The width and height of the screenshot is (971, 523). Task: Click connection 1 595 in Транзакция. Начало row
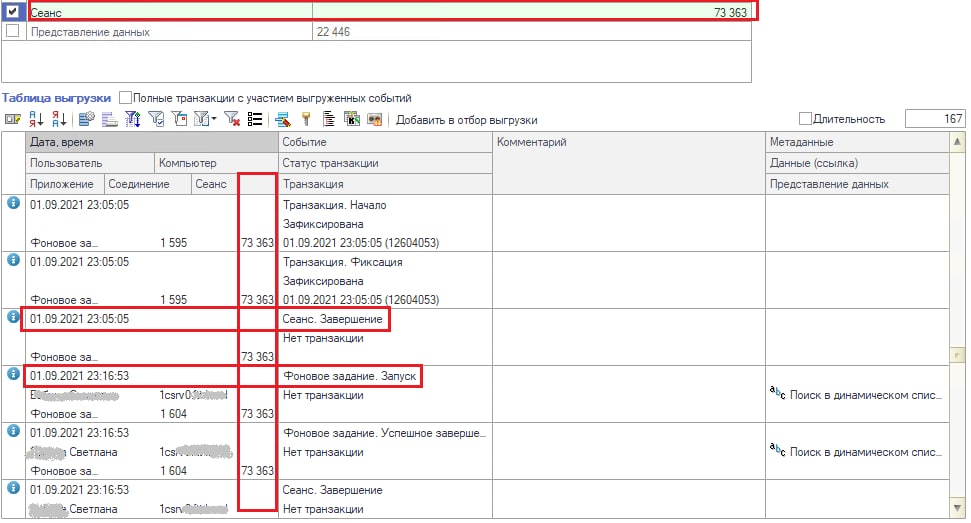(x=173, y=243)
